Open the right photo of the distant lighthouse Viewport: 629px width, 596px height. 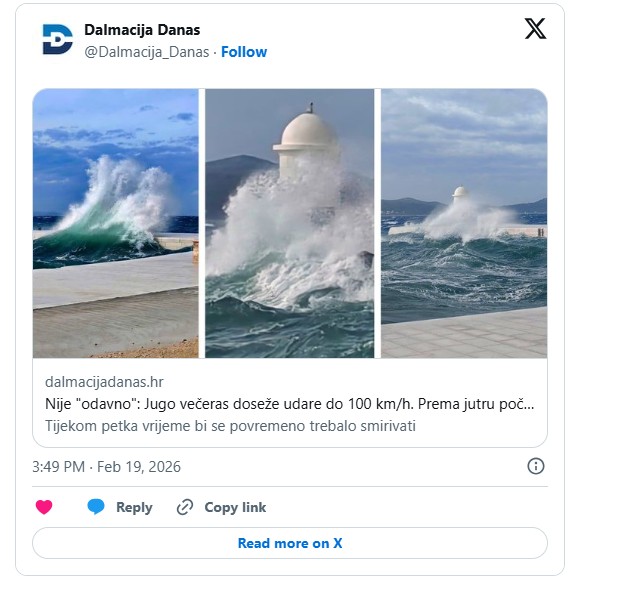[464, 223]
